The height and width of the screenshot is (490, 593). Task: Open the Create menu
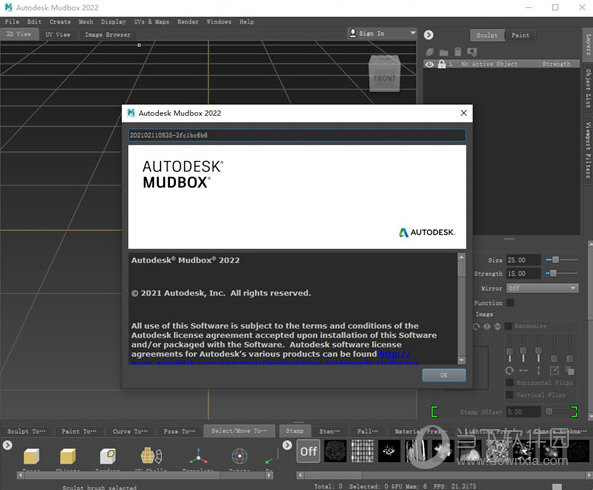point(60,22)
